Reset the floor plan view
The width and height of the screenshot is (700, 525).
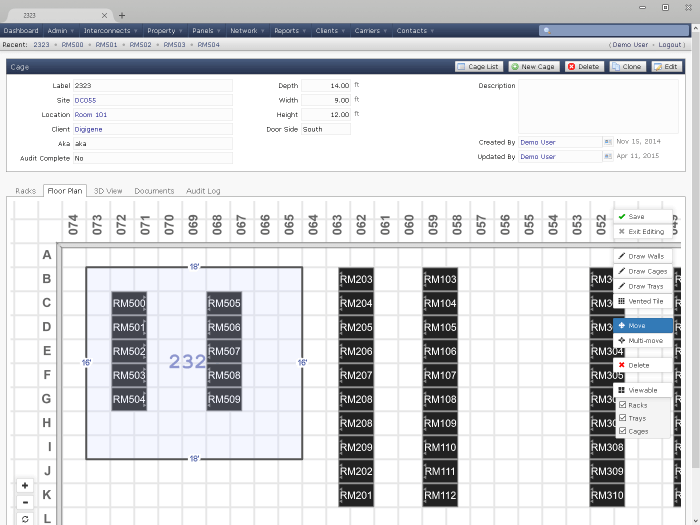pos(25,519)
